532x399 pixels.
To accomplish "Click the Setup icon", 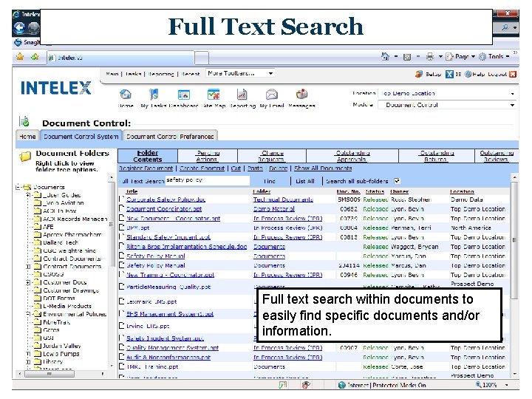I will [419, 74].
